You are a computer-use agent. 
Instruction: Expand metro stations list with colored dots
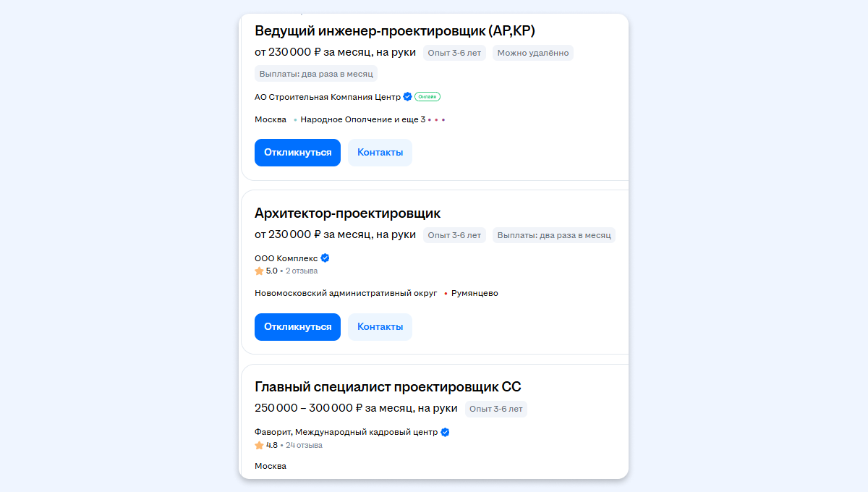[436, 120]
